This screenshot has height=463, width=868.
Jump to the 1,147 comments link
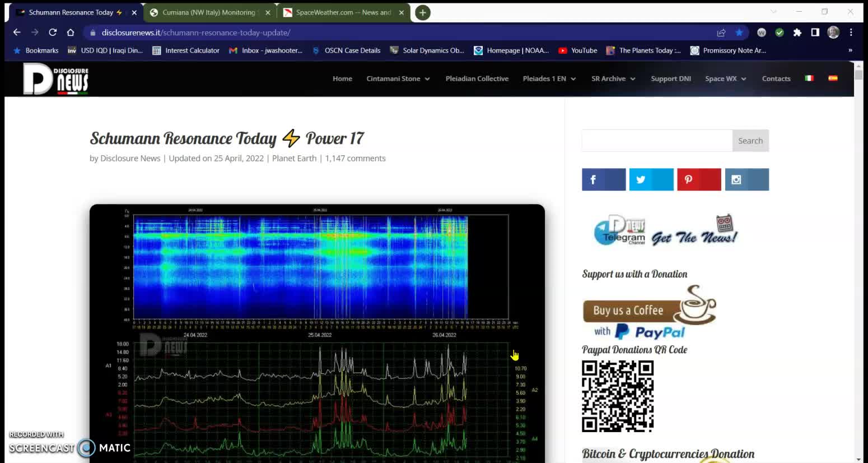355,158
